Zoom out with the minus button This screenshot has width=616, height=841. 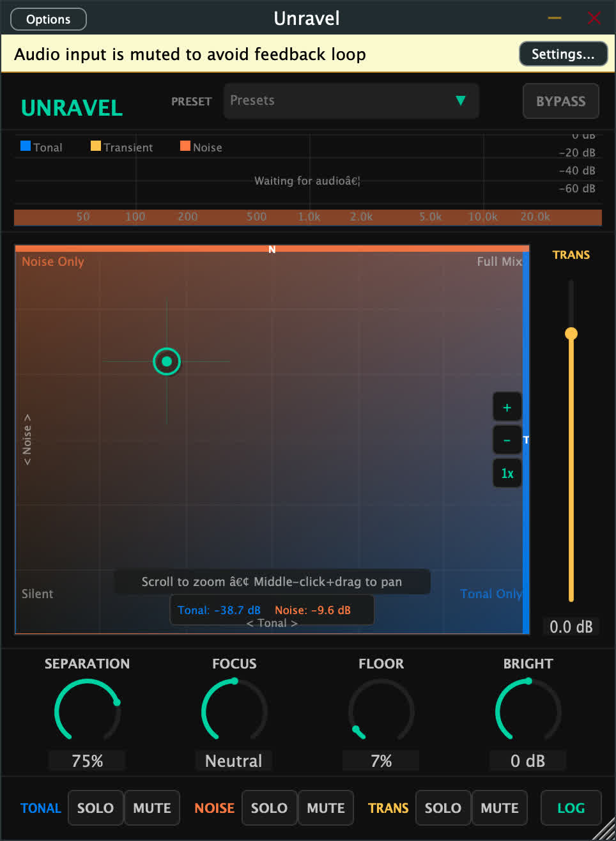(507, 440)
